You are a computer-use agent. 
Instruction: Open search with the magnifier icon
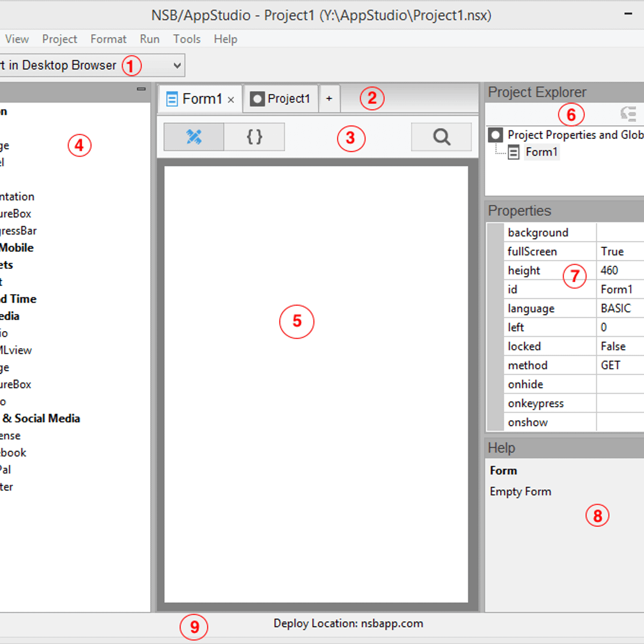point(441,137)
